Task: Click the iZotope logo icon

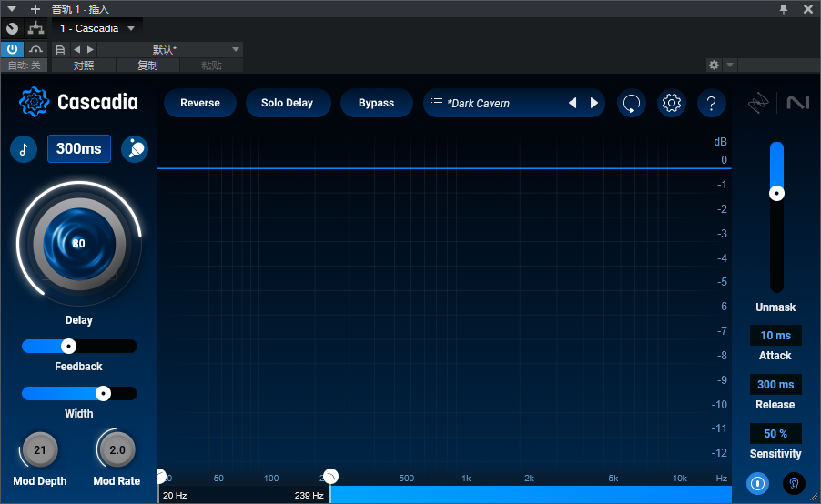Action: [x=757, y=103]
